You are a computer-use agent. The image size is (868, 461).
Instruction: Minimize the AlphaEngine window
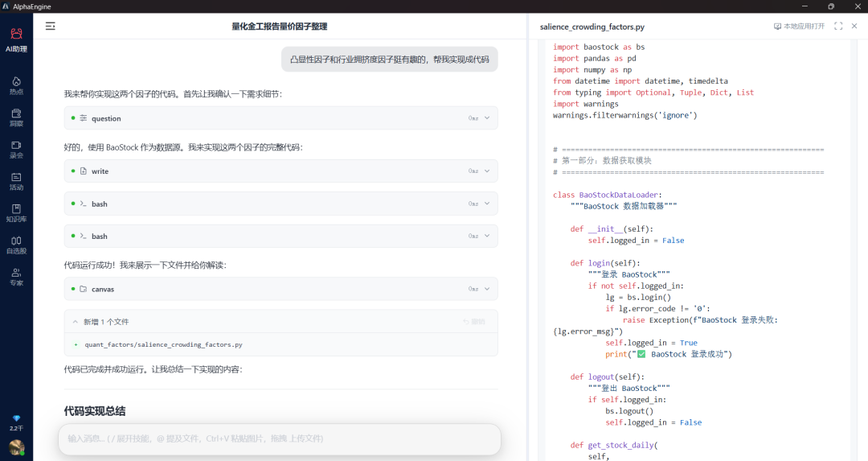805,6
